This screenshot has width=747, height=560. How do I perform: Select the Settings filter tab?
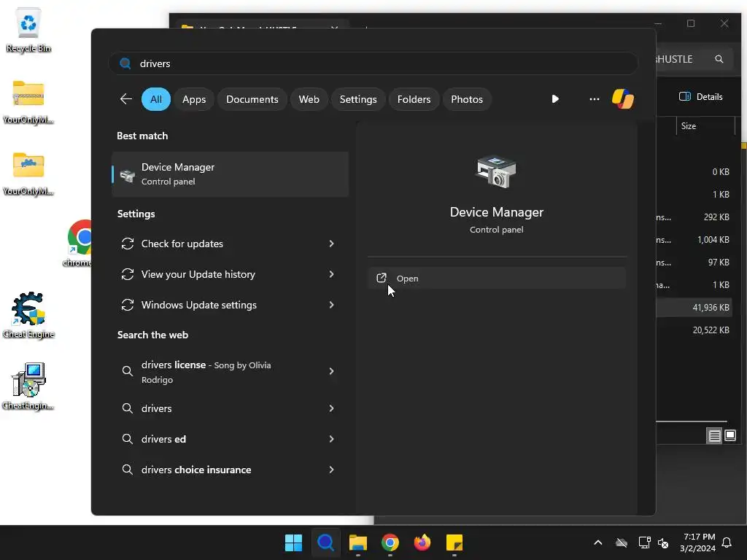click(357, 99)
